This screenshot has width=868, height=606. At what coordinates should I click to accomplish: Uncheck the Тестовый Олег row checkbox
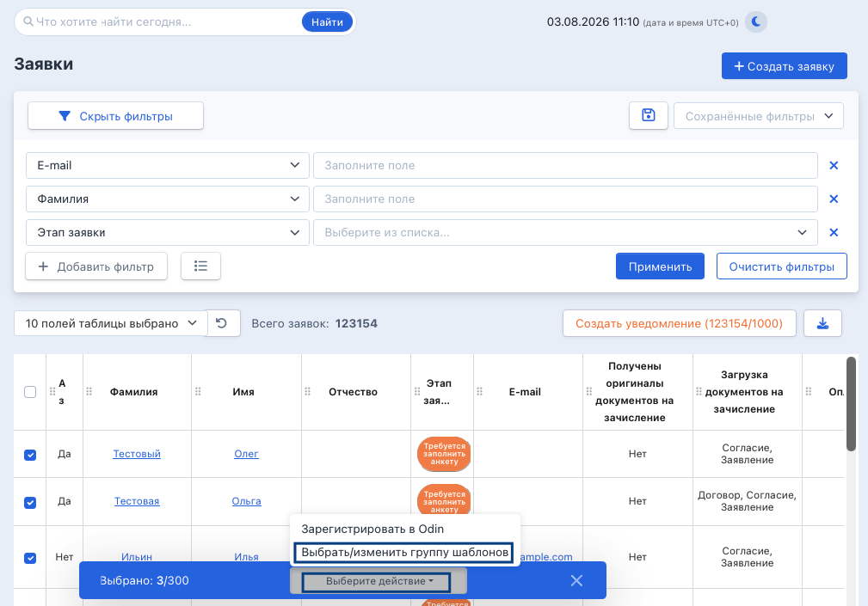pyautogui.click(x=30, y=455)
